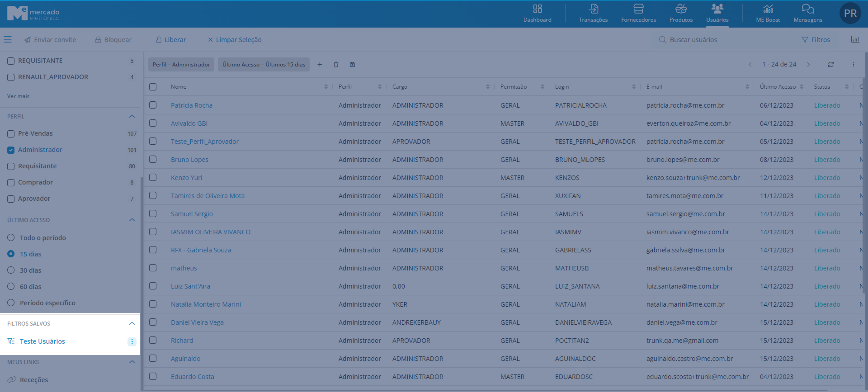The width and height of the screenshot is (868, 392).
Task: Sort by Login column
Action: [633, 87]
